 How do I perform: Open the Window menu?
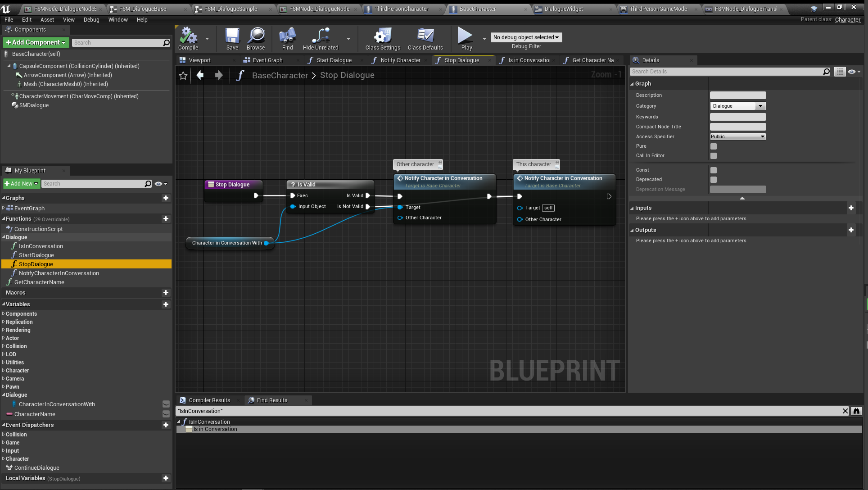[118, 20]
